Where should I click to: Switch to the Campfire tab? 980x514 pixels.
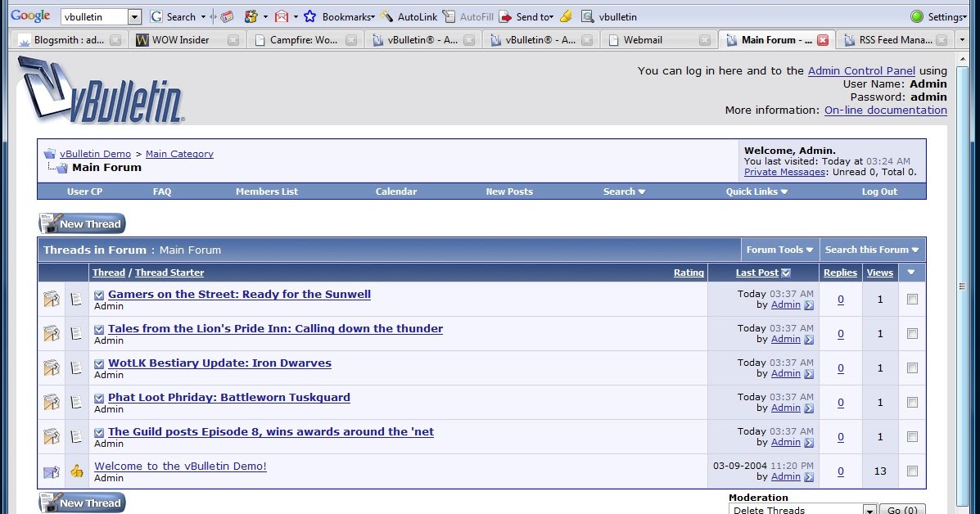click(305, 40)
